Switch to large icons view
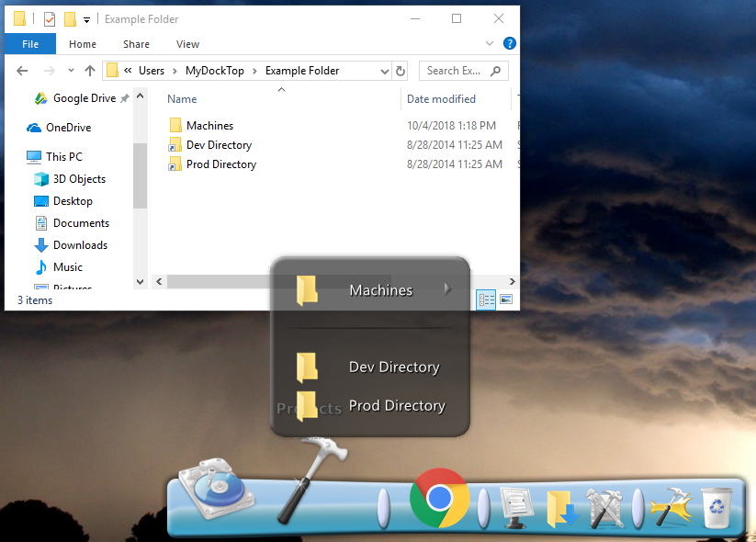Screen dimensions: 756x542 pyautogui.click(x=506, y=299)
